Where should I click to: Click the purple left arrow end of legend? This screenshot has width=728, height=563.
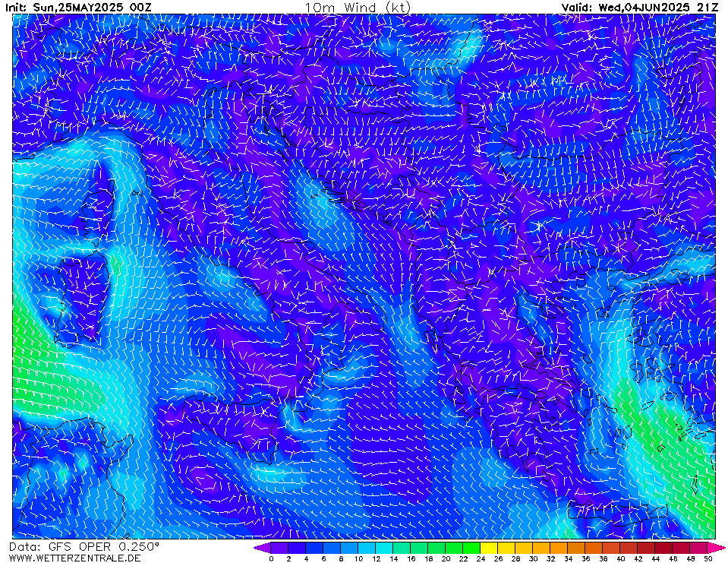click(263, 548)
